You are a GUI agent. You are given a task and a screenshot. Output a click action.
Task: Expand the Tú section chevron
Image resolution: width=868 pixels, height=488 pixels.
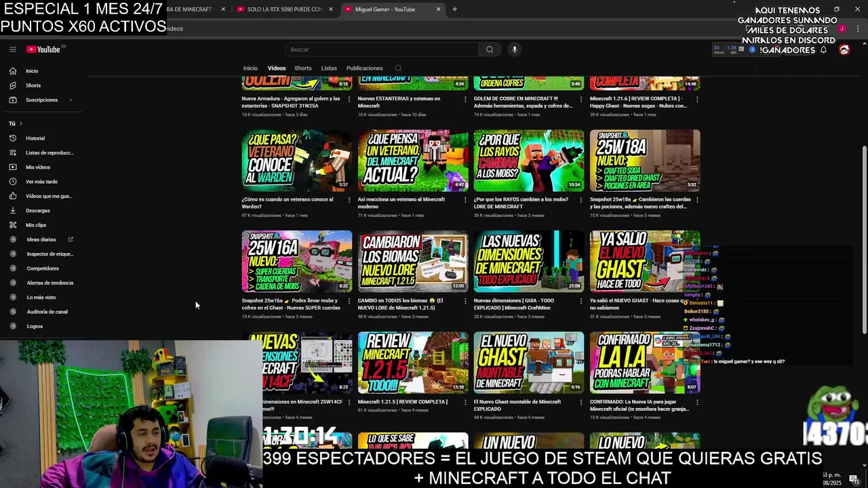point(21,123)
